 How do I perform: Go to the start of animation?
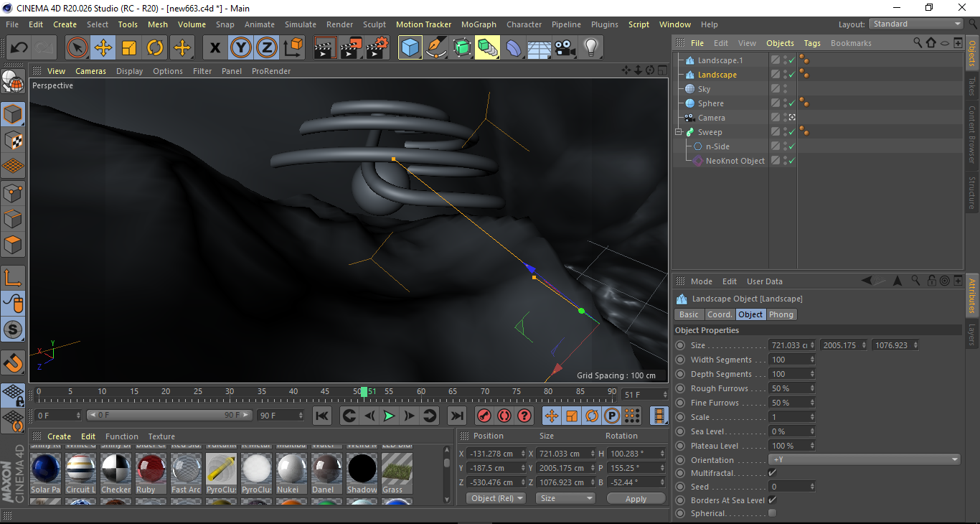coord(322,416)
